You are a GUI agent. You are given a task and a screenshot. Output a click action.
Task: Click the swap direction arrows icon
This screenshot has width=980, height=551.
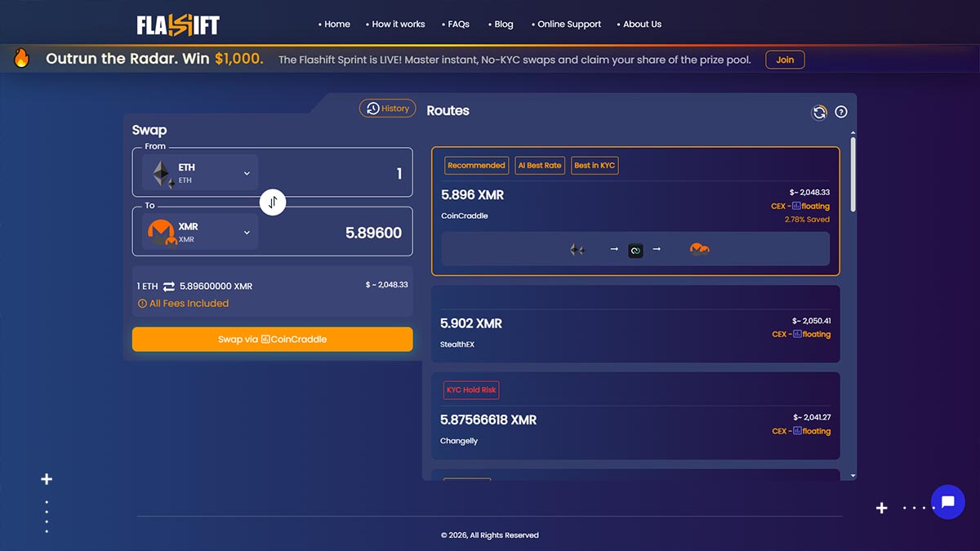pos(273,202)
